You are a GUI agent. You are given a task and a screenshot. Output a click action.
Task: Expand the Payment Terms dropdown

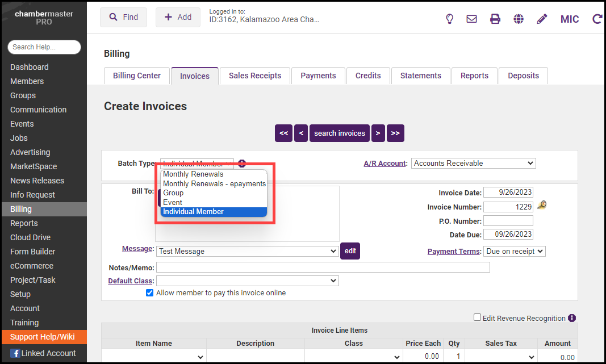coord(514,251)
